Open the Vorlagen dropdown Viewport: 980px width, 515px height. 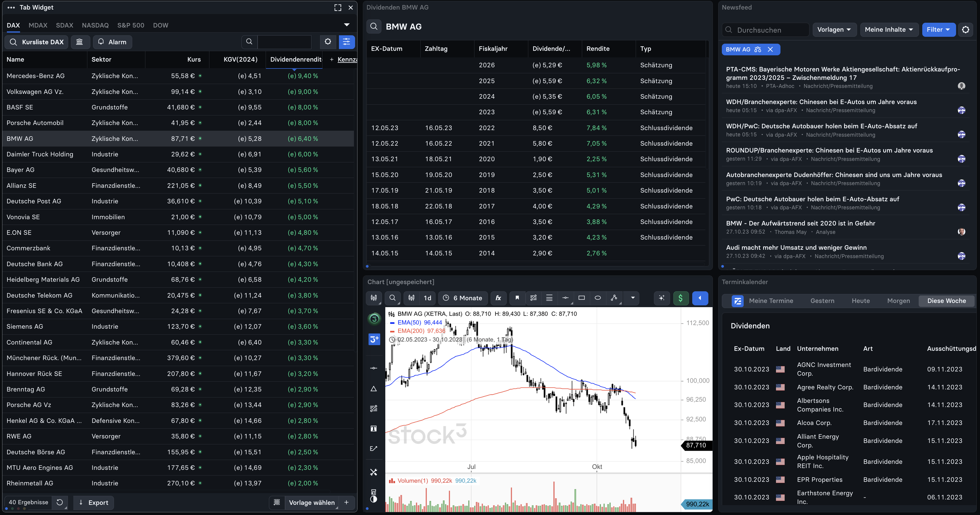(x=834, y=30)
